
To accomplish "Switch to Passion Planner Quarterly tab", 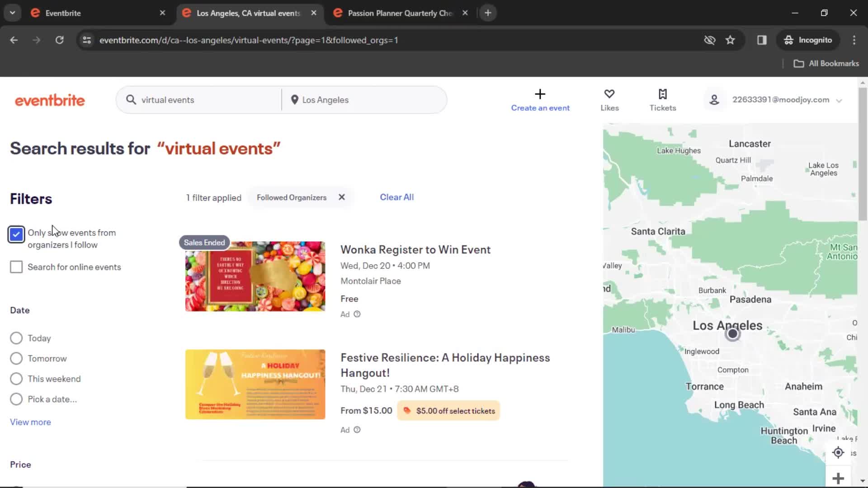I will click(400, 13).
